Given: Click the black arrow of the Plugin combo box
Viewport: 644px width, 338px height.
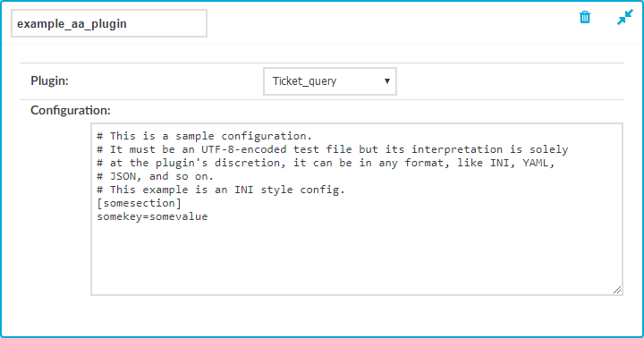Looking at the screenshot, I should [386, 81].
